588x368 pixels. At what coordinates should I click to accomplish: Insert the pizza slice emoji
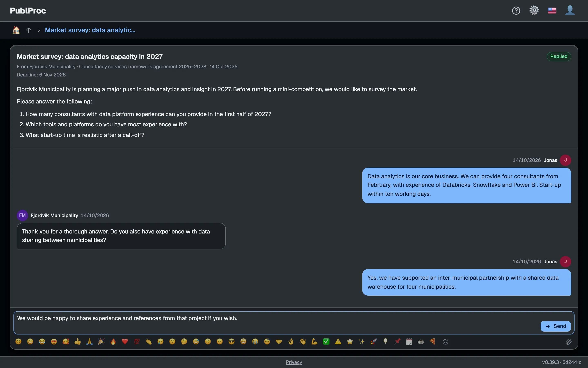click(433, 341)
